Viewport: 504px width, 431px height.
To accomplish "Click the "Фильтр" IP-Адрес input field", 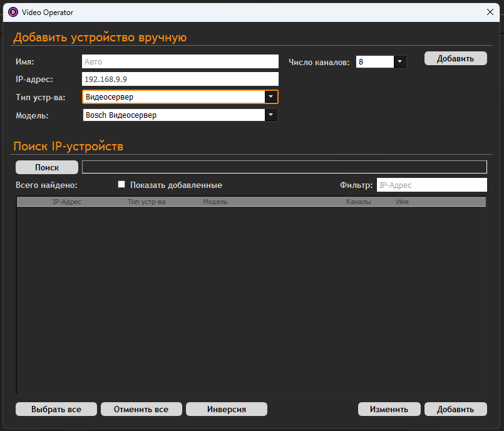I will 431,185.
